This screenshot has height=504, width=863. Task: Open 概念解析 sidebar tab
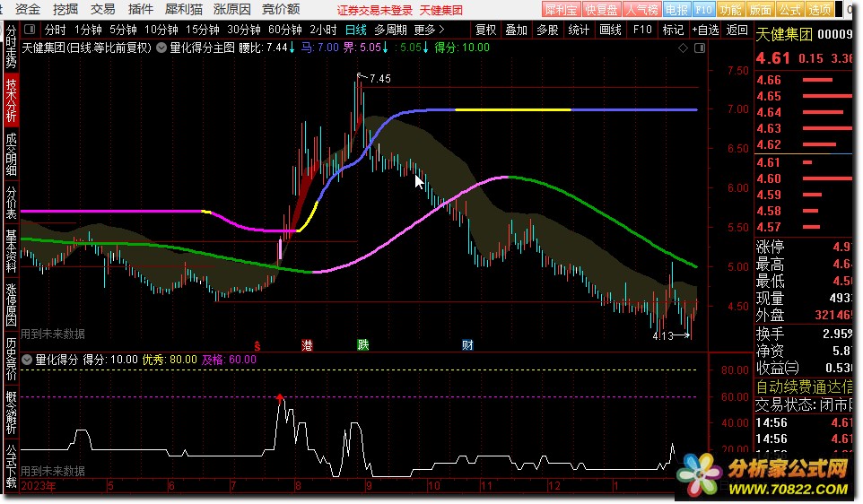point(11,413)
